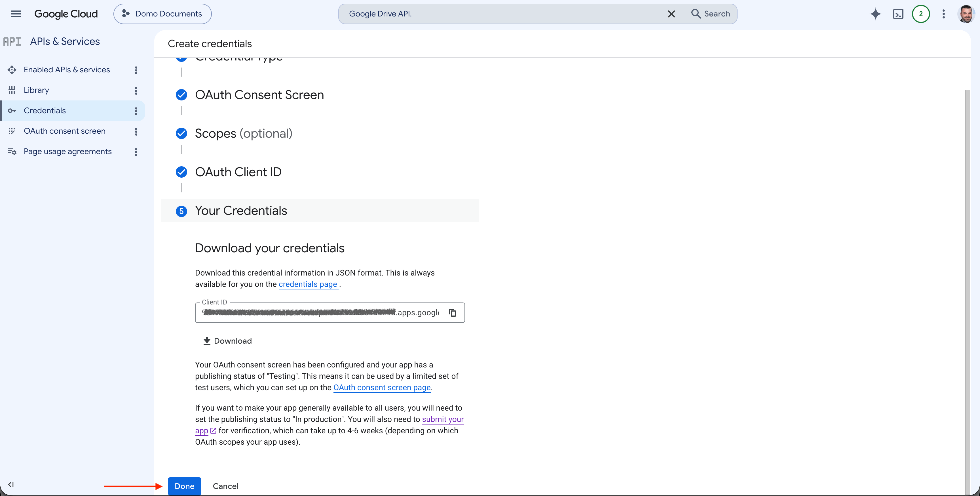Select Credentials in the sidebar
This screenshot has height=496, width=980.
pos(45,111)
